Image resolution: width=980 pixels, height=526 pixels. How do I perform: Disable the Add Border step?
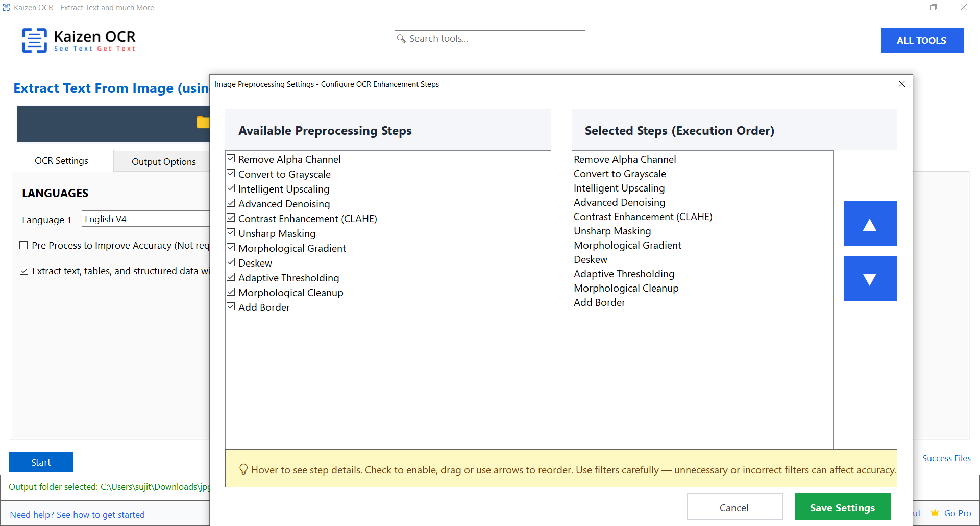click(231, 307)
